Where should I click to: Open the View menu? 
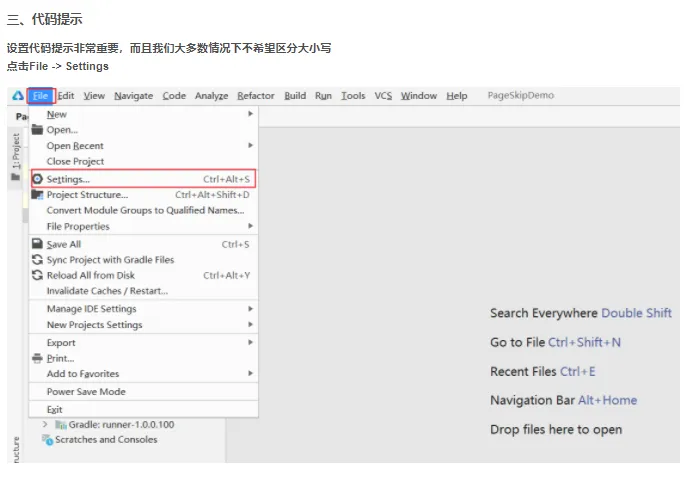[x=94, y=96]
